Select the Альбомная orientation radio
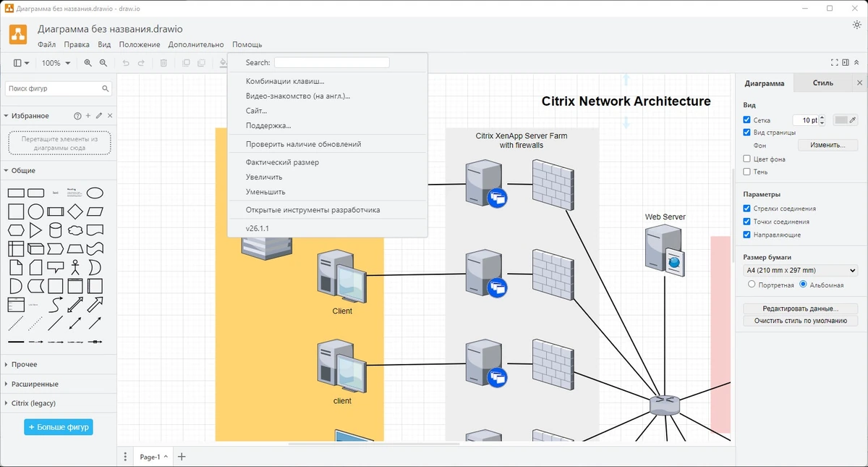The width and height of the screenshot is (868, 467). [803, 285]
